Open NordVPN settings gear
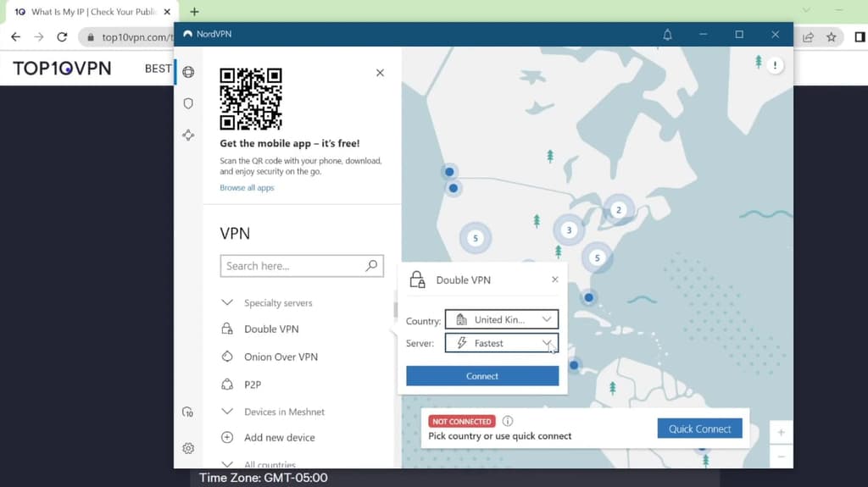 tap(188, 448)
